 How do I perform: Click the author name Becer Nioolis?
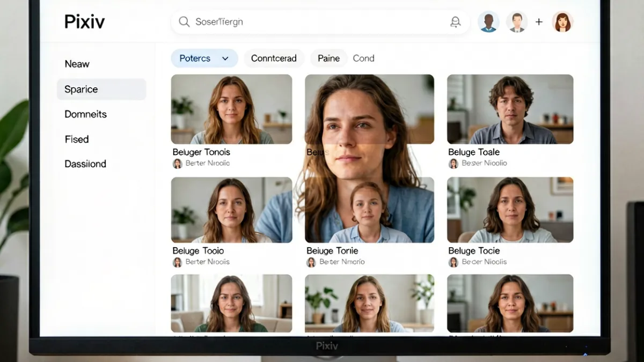[484, 262]
